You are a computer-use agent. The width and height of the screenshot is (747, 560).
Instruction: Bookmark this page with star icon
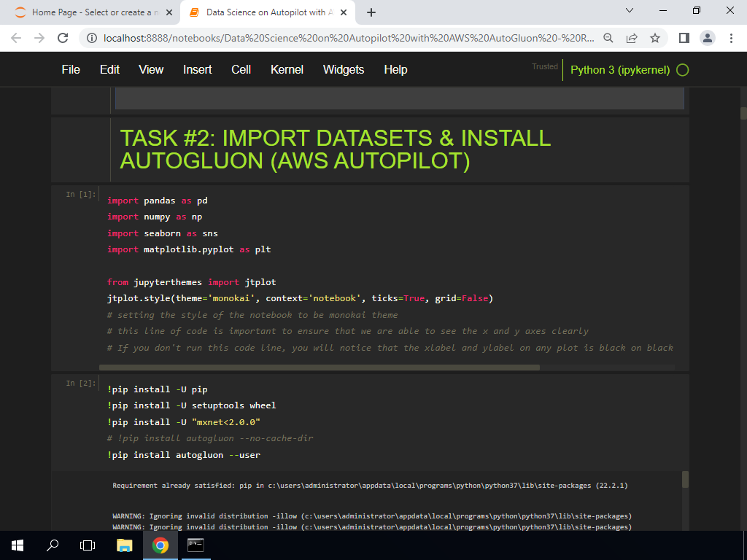pyautogui.click(x=655, y=38)
